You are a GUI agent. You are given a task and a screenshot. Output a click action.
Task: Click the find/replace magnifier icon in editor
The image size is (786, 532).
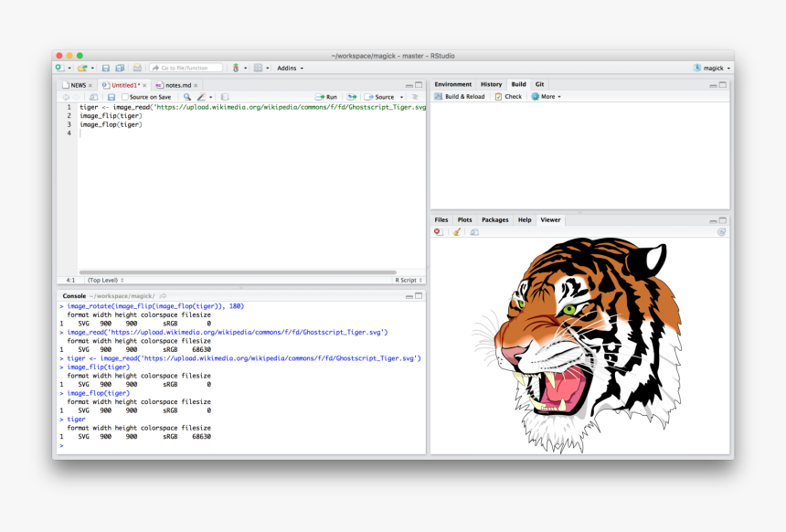[x=187, y=97]
